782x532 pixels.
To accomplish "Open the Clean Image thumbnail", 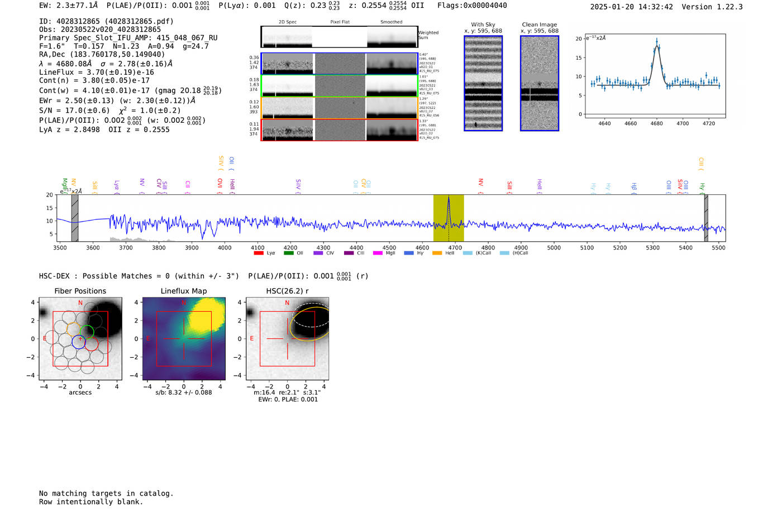I will point(540,83).
